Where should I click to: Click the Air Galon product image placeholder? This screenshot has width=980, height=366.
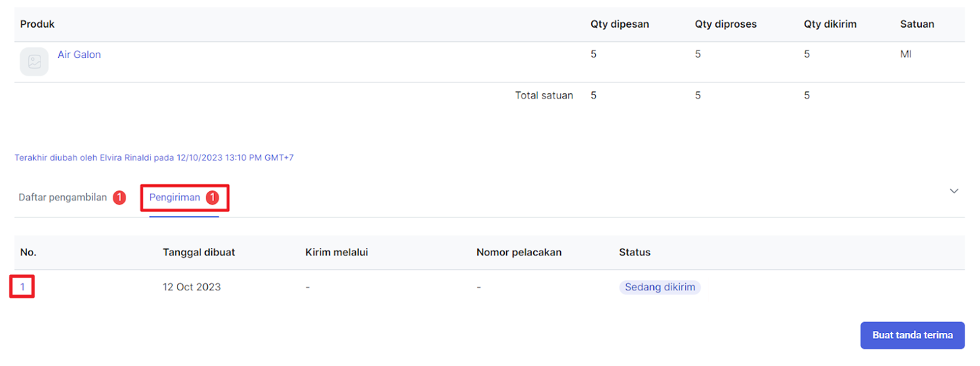click(34, 61)
